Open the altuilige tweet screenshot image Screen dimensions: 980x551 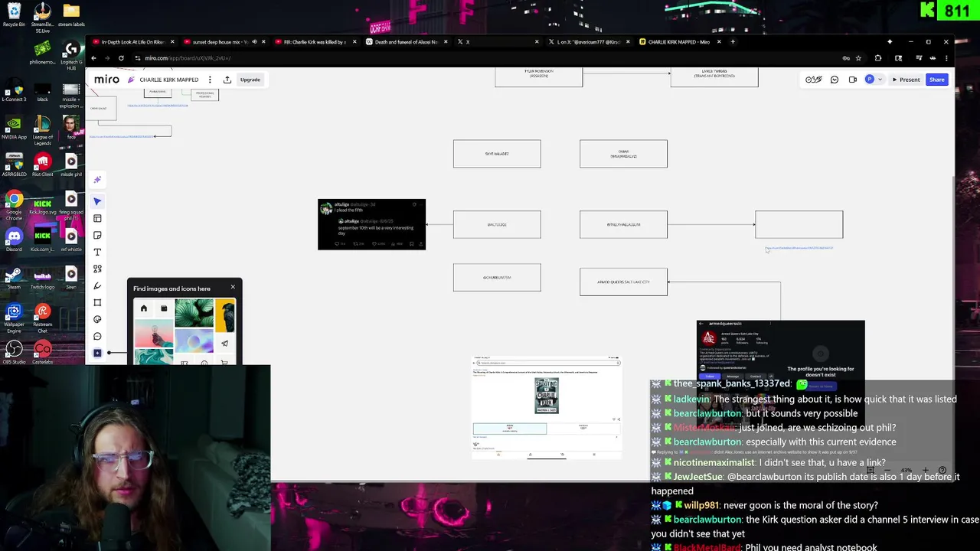coord(371,224)
